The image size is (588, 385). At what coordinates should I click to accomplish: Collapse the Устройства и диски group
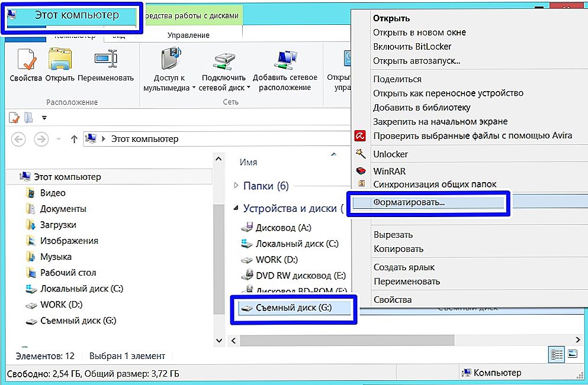coord(237,208)
